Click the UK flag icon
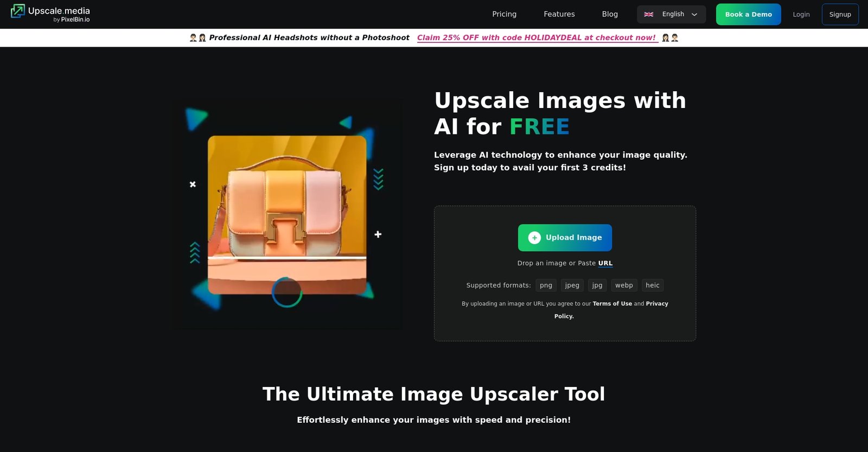The height and width of the screenshot is (452, 868). (x=648, y=14)
